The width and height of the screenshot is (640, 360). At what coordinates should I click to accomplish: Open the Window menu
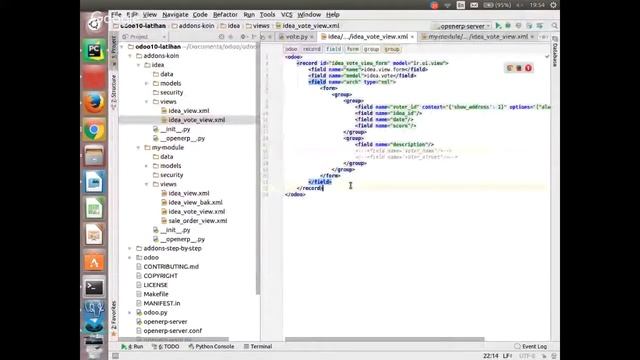(x=309, y=15)
